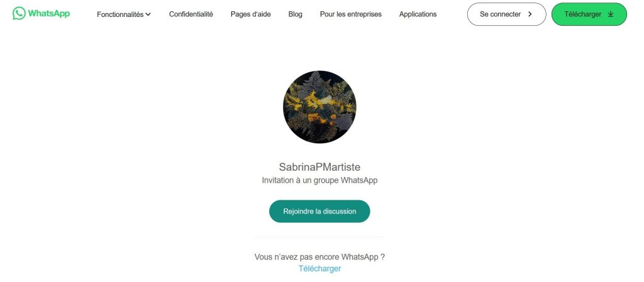Viewport: 644px width, 282px height.
Task: Click the download arrow icon in Télécharger
Action: click(610, 14)
